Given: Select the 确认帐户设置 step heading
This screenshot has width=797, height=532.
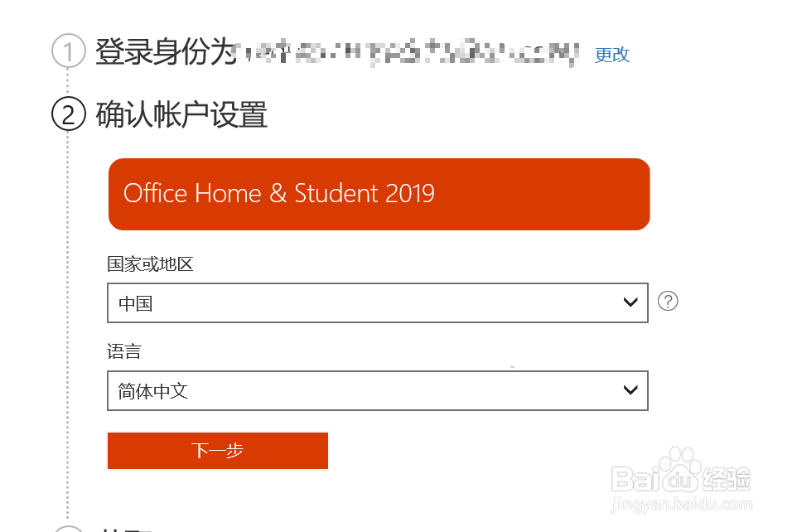Looking at the screenshot, I should pyautogui.click(x=181, y=114).
